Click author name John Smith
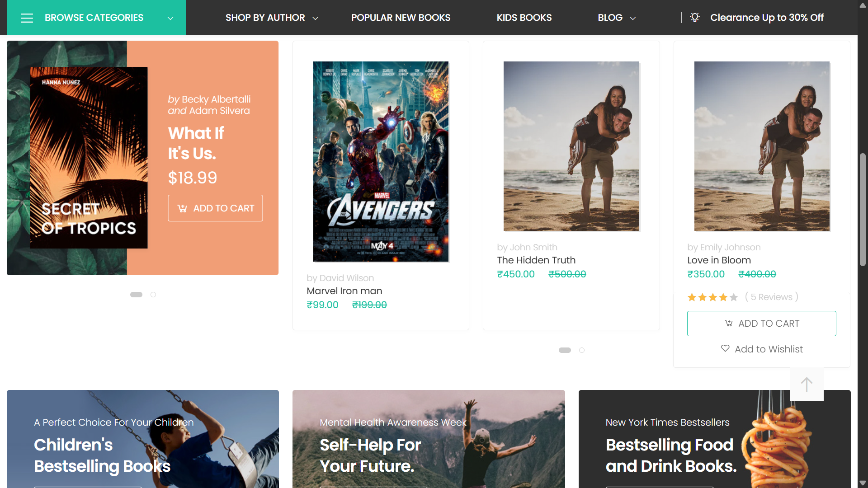868x488 pixels. [x=533, y=247]
